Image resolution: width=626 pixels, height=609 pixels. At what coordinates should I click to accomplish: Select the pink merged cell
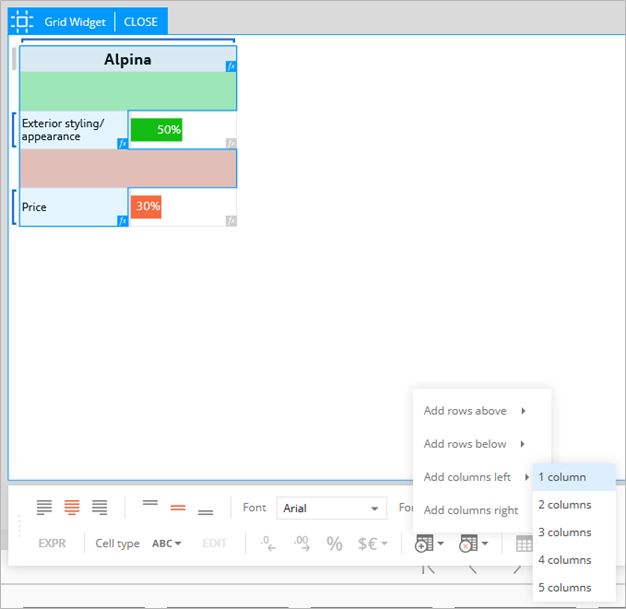pyautogui.click(x=128, y=168)
